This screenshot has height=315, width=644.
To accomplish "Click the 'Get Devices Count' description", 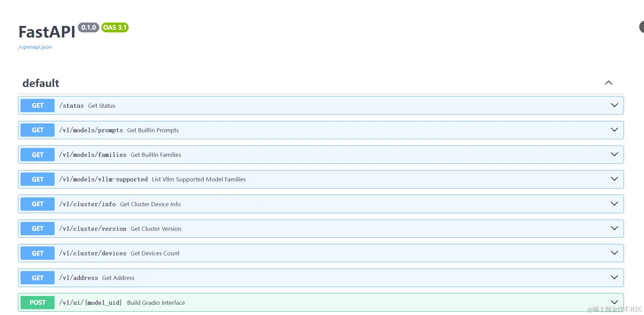I will point(155,253).
